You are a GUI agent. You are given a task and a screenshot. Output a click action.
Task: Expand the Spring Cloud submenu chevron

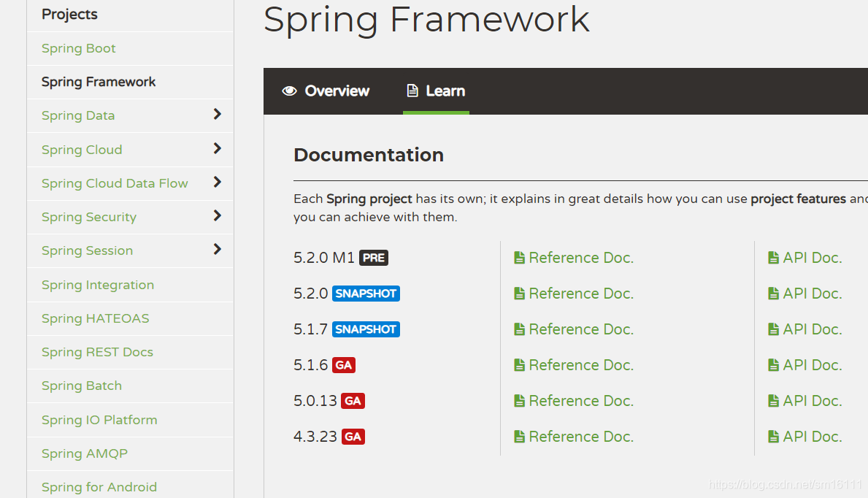[x=217, y=148]
